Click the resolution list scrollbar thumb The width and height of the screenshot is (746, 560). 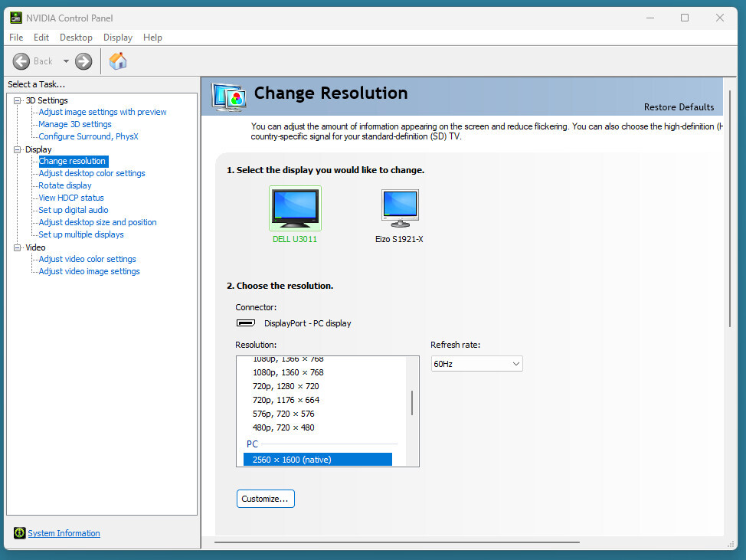412,403
